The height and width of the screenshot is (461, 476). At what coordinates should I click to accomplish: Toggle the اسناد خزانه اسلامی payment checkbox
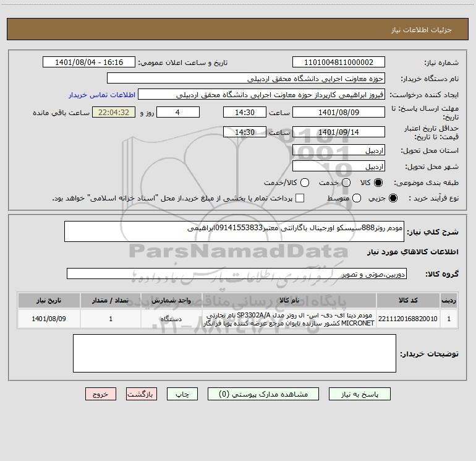click(300, 198)
